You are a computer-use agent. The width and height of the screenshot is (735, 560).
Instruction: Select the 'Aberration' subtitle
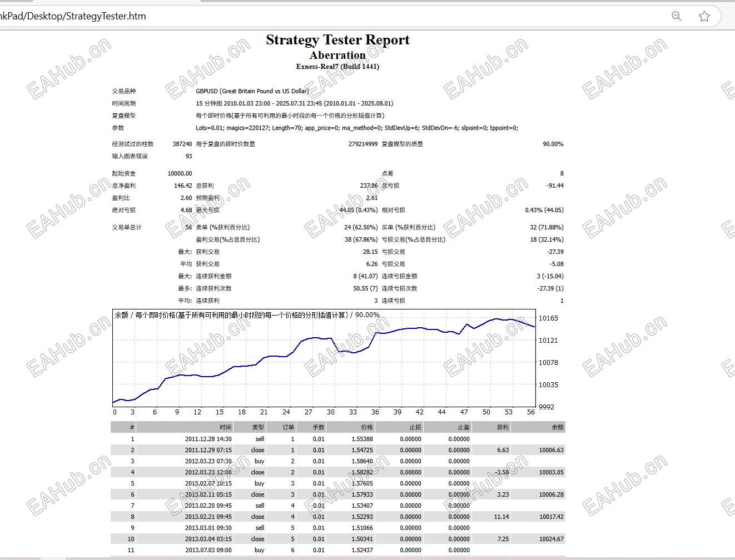[x=337, y=55]
